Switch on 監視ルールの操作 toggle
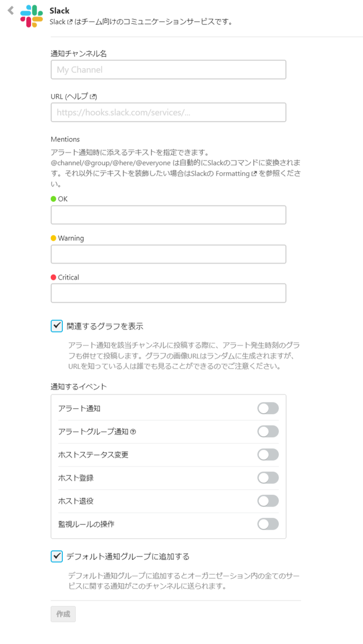Screen dimensions: 363x644 [x=268, y=524]
